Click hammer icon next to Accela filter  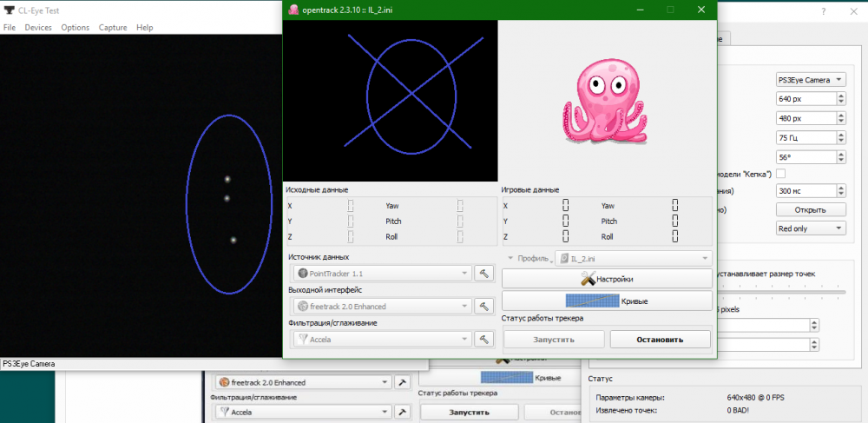click(485, 339)
